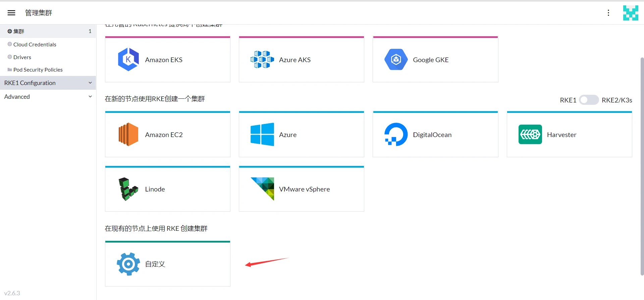Viewport: 644px width, 300px height.
Task: Click the RKE2/K3s toggle label
Action: pos(617,100)
